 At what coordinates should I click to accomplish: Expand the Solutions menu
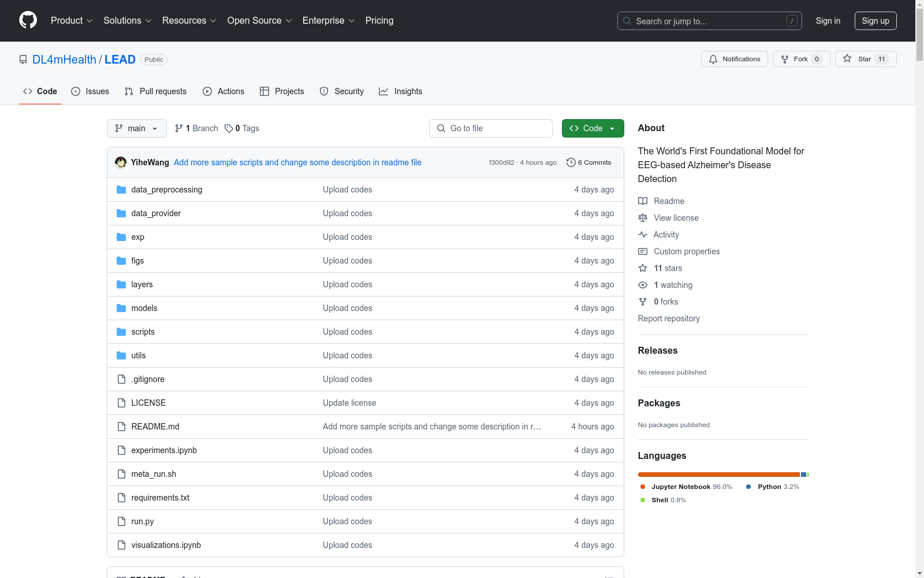tap(127, 20)
